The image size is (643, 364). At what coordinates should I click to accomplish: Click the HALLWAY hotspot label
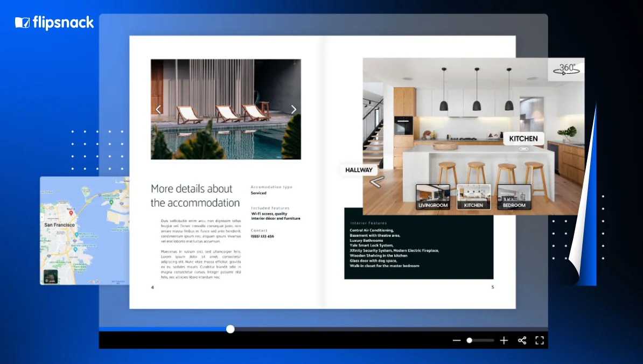pyautogui.click(x=359, y=170)
